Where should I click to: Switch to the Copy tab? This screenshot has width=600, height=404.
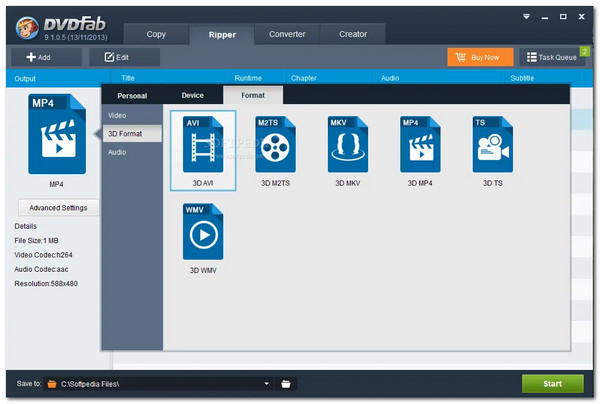tap(156, 34)
